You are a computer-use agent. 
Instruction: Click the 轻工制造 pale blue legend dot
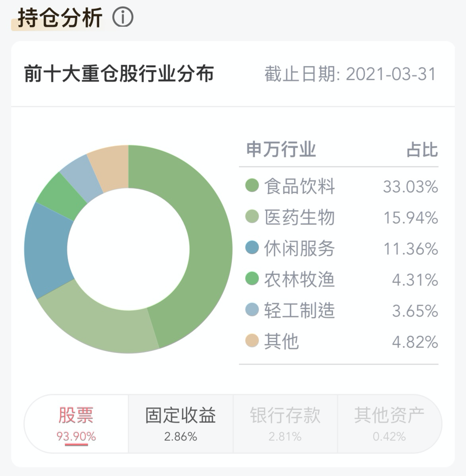coord(252,310)
